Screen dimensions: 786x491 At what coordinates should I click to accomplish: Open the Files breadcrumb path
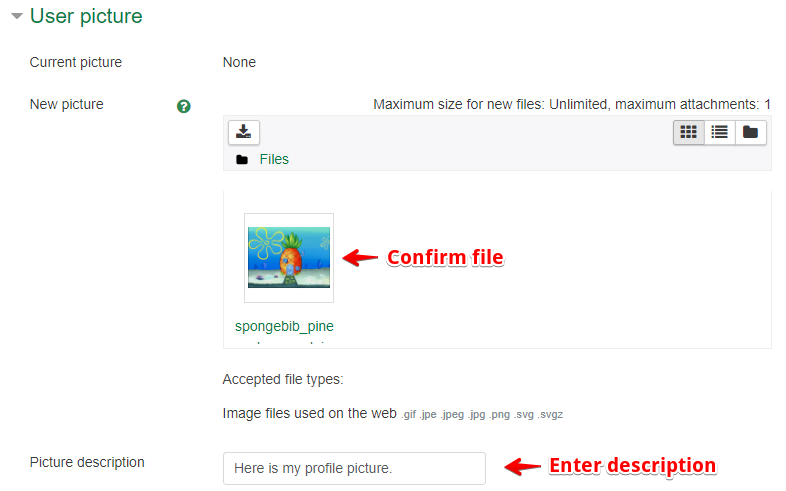274,159
